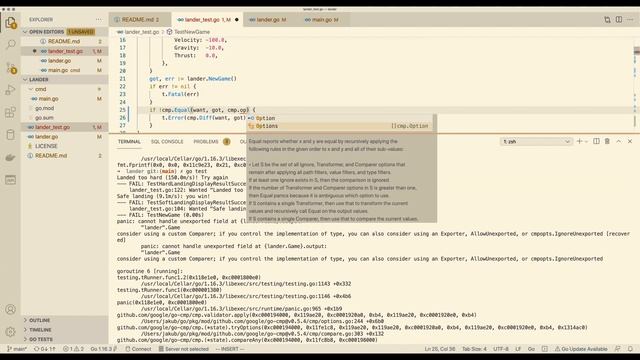This screenshot has height=360, width=640.
Task: Select the Option autocomplete suggestion
Action: coord(340,118)
